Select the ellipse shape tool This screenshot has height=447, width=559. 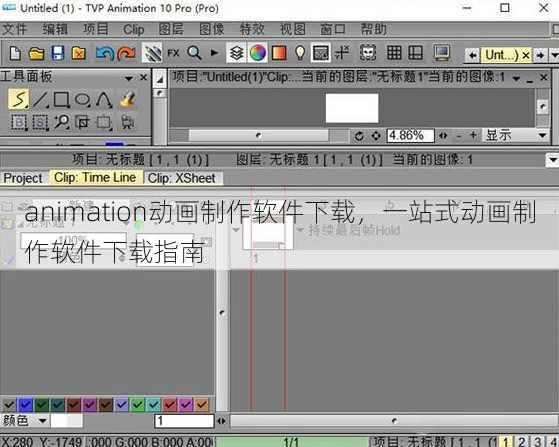[83, 100]
